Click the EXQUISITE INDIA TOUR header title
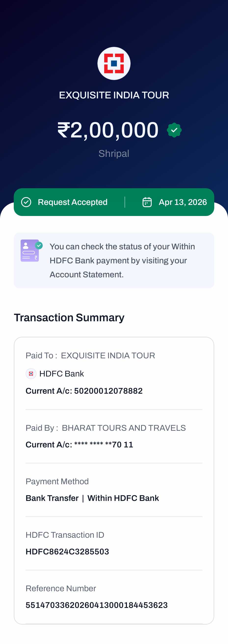Image resolution: width=228 pixels, height=644 pixels. click(x=114, y=95)
